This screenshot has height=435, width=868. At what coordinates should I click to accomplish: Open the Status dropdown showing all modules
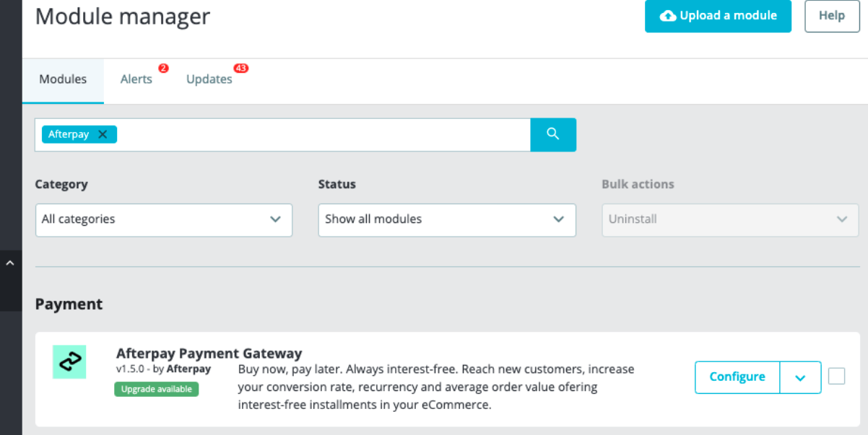pos(446,220)
